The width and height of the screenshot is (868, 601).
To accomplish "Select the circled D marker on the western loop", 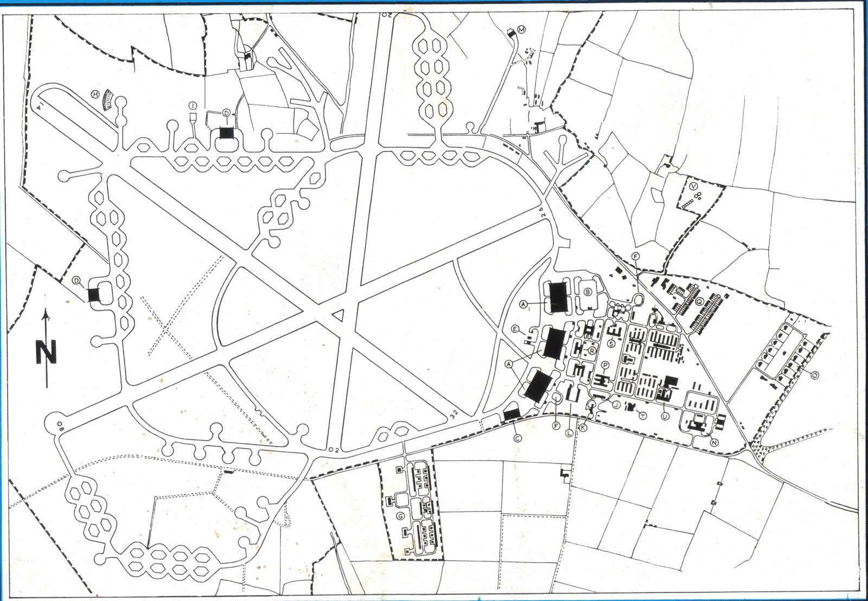I will point(76,281).
